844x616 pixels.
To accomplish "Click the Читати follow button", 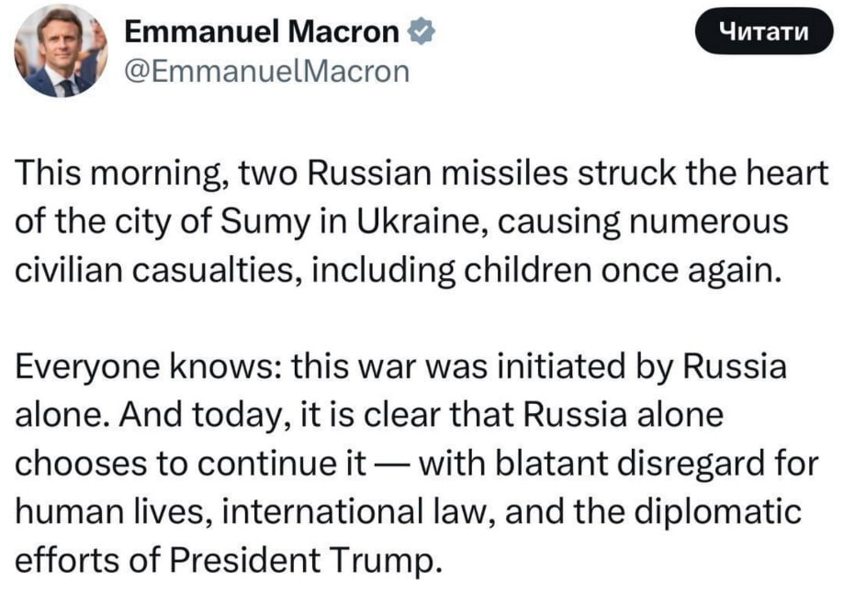I will (x=764, y=31).
